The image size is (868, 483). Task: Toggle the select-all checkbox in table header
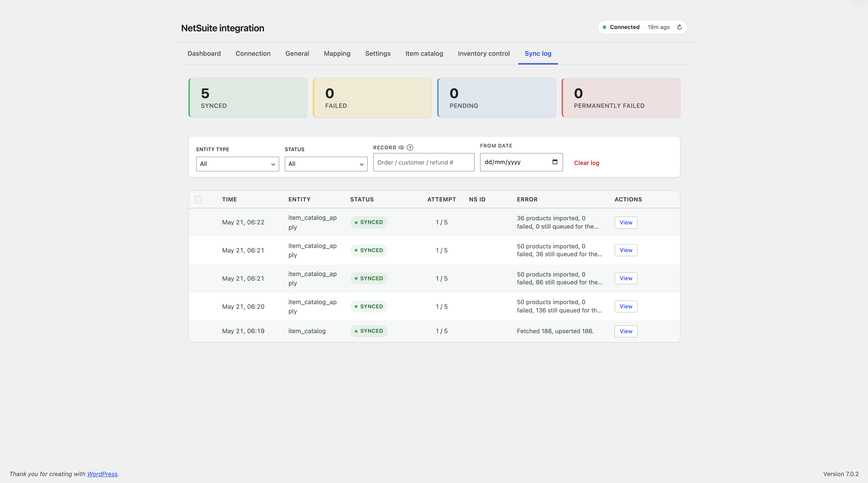198,200
